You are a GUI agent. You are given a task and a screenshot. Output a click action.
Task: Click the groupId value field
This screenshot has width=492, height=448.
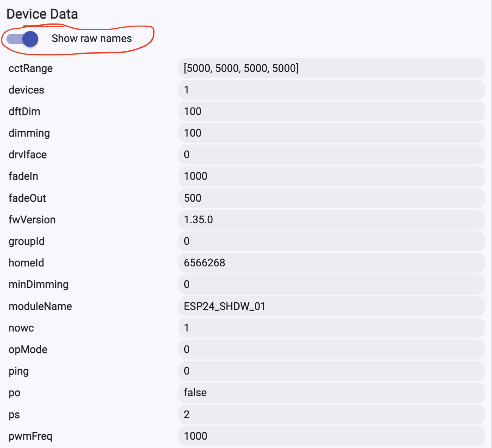click(331, 241)
